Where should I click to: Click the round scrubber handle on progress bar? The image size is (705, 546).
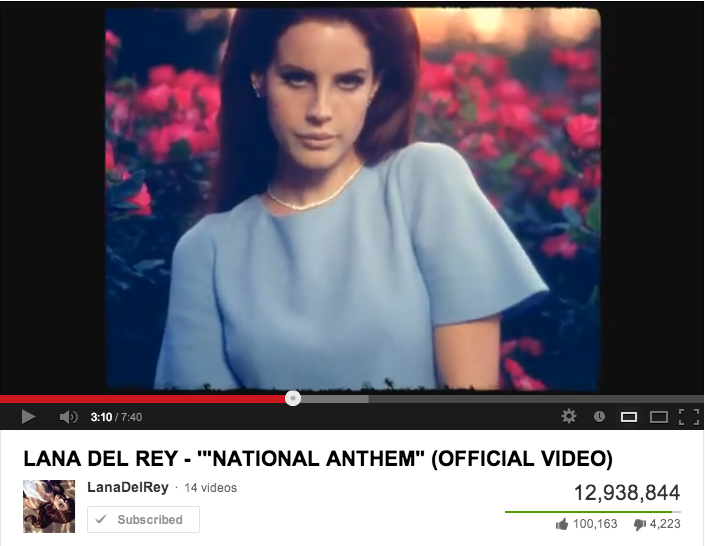[x=293, y=398]
